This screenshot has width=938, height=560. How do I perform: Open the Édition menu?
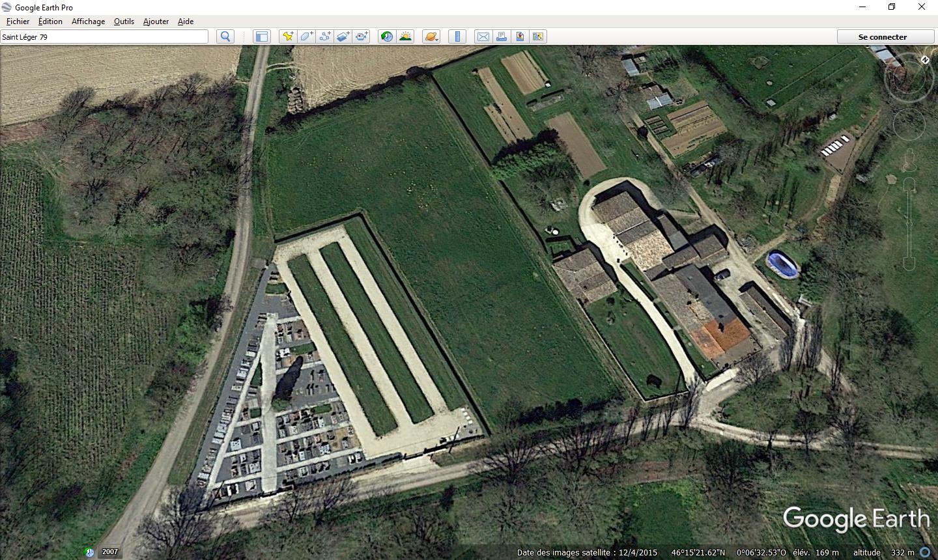pyautogui.click(x=50, y=21)
